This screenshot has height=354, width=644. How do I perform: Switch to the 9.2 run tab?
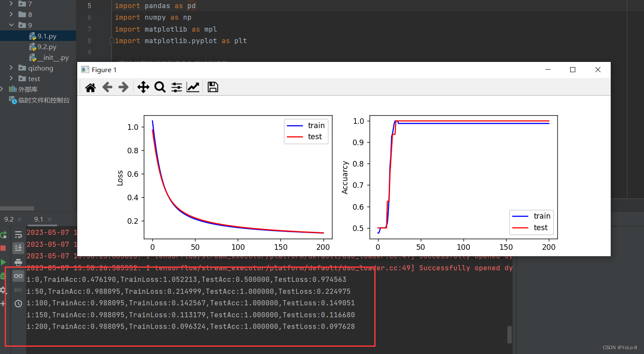click(9, 219)
